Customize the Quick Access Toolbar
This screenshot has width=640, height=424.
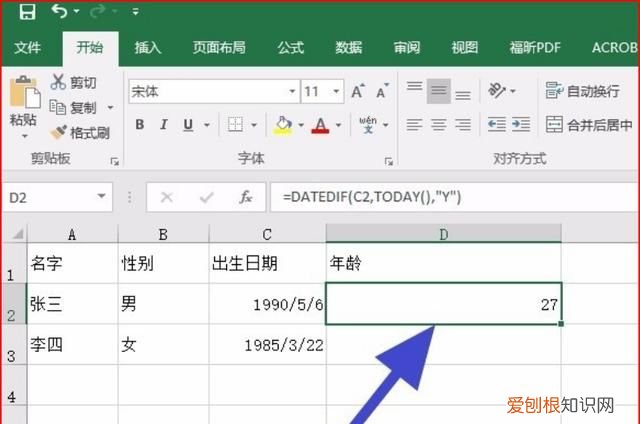tap(136, 12)
